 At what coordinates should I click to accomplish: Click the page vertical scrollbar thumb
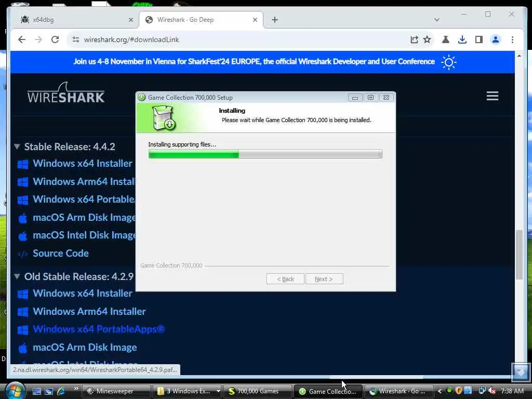(x=519, y=255)
